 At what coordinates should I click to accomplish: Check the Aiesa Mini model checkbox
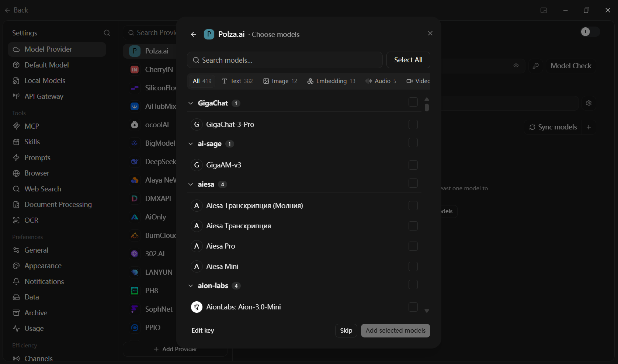pos(413,267)
